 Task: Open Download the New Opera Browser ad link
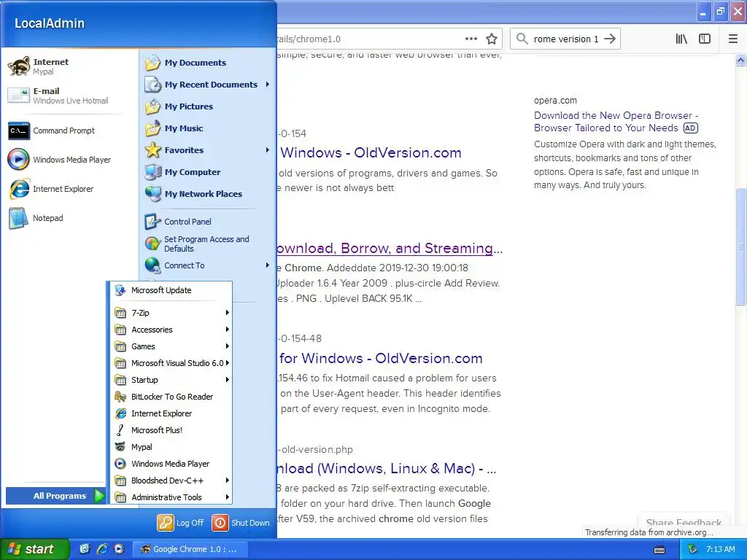pos(616,122)
